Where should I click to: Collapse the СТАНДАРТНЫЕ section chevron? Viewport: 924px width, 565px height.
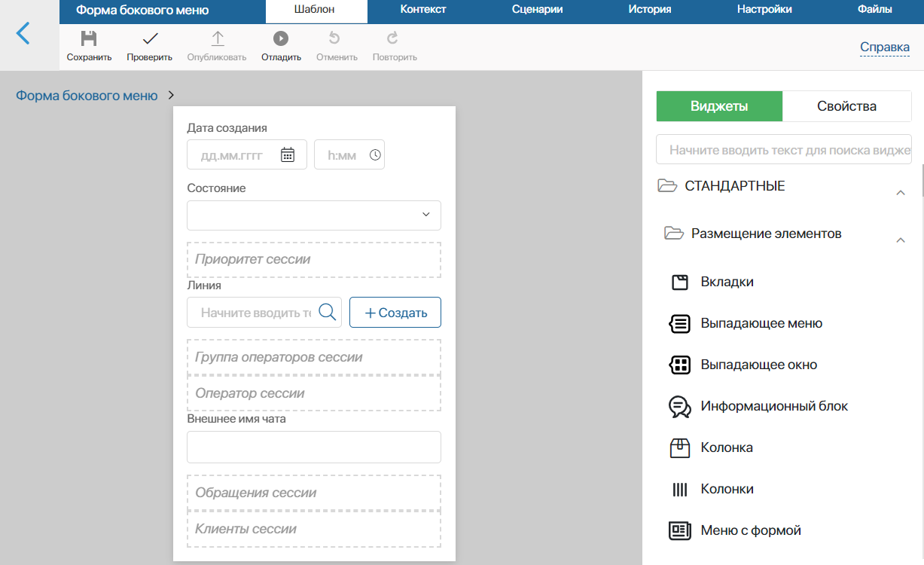coord(900,193)
